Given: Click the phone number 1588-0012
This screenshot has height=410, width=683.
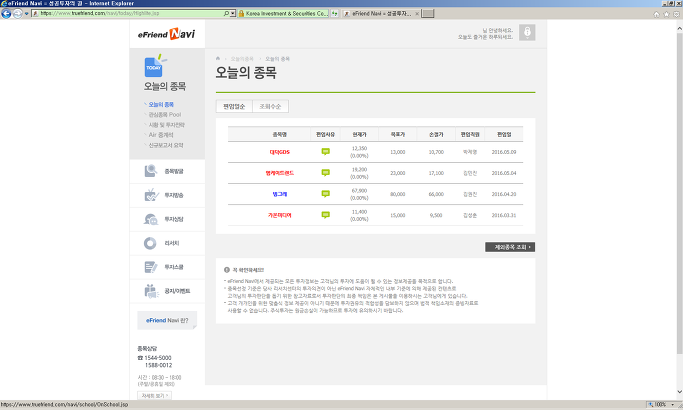Looking at the screenshot, I should [159, 365].
